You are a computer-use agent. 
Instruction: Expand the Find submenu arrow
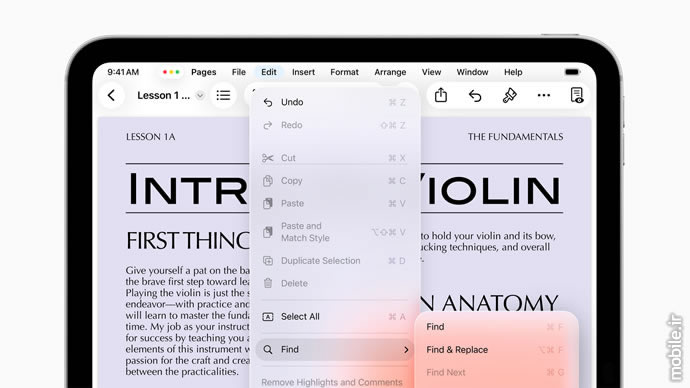click(406, 350)
